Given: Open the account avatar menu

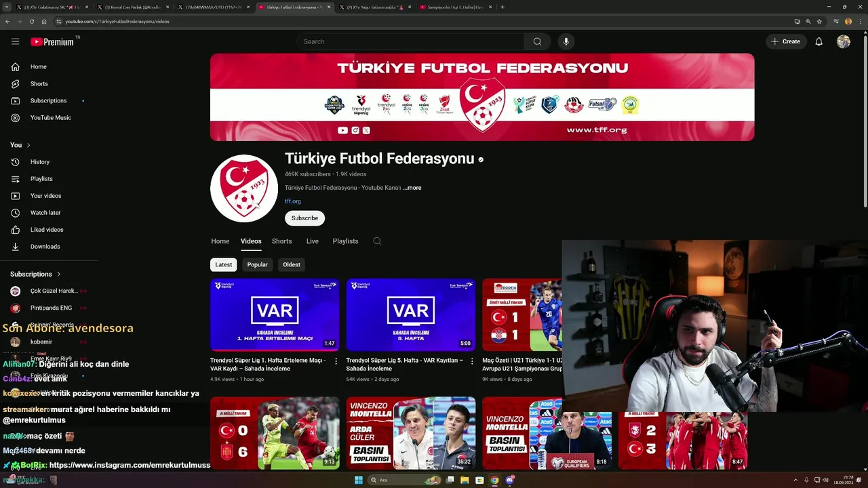Looking at the screenshot, I should [x=844, y=41].
